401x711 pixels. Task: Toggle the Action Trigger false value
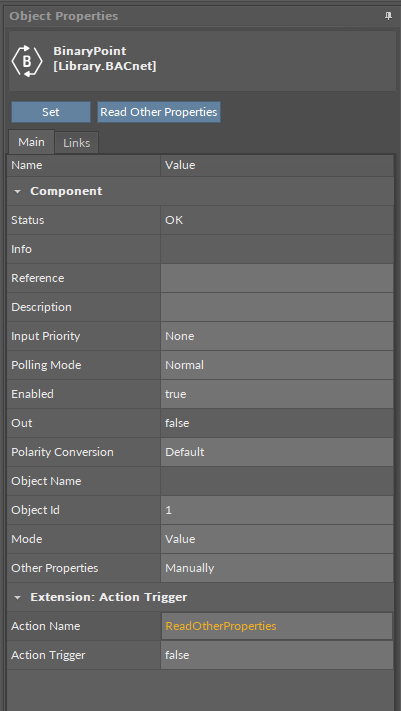pyautogui.click(x=277, y=655)
